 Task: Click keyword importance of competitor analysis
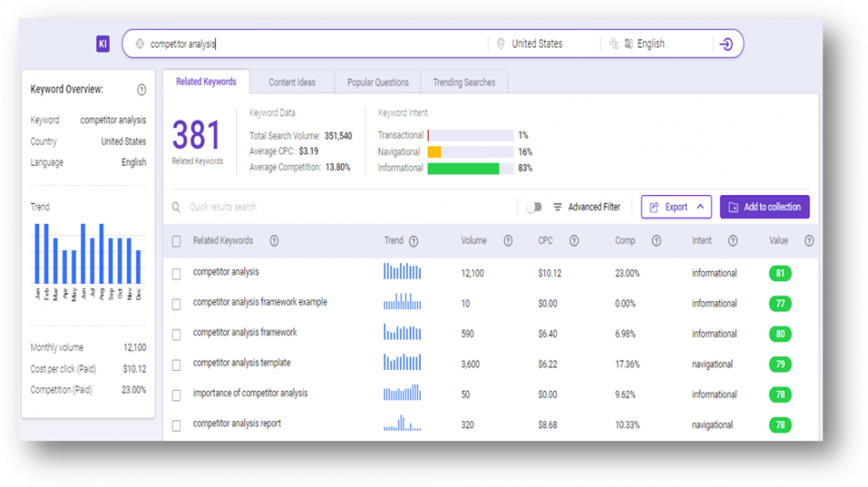251,394
